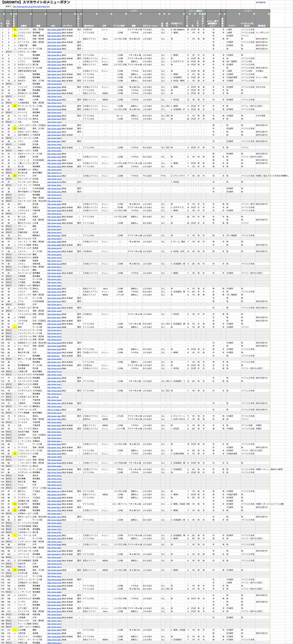Select the 企業名 column header
This screenshot has width=293, height=644.
coord(24,20)
